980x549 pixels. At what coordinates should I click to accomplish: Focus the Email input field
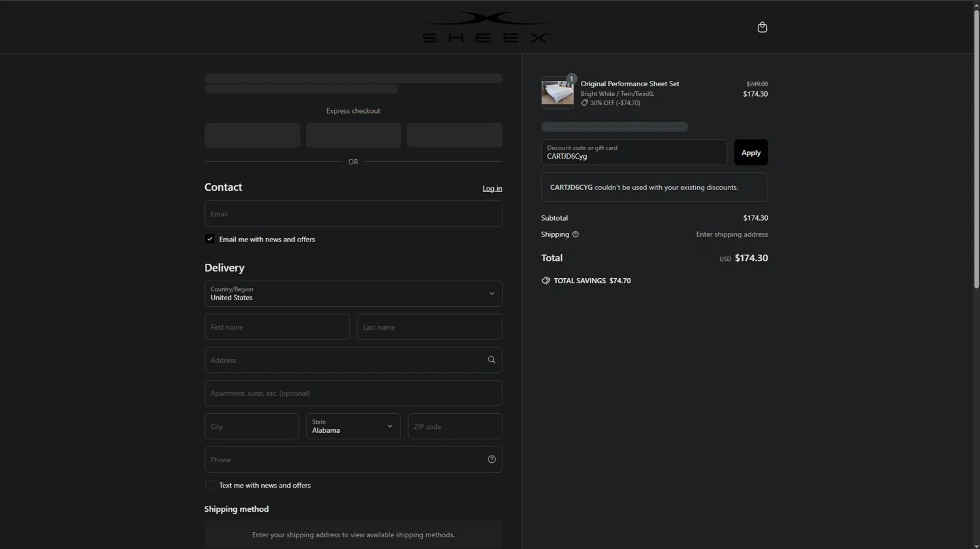tap(353, 213)
